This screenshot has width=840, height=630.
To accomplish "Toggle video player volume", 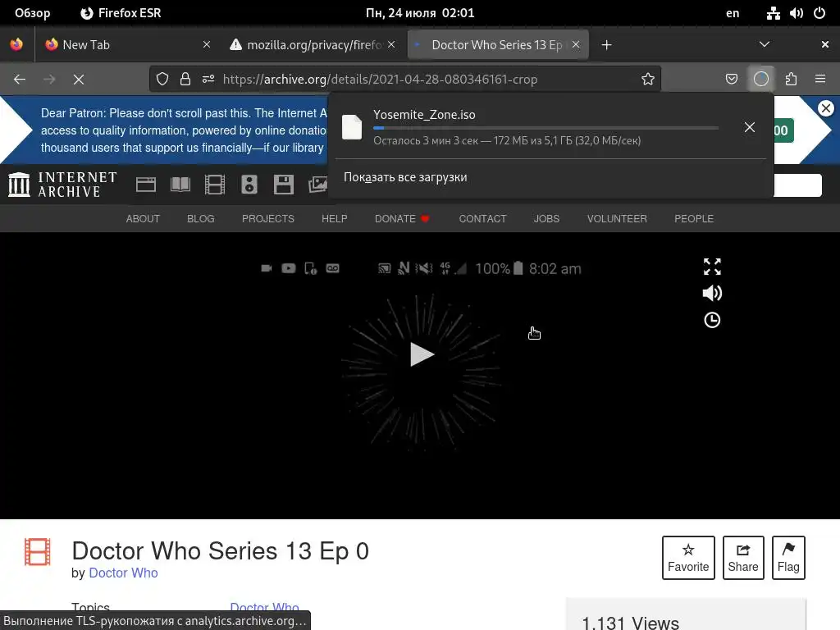I will [712, 293].
